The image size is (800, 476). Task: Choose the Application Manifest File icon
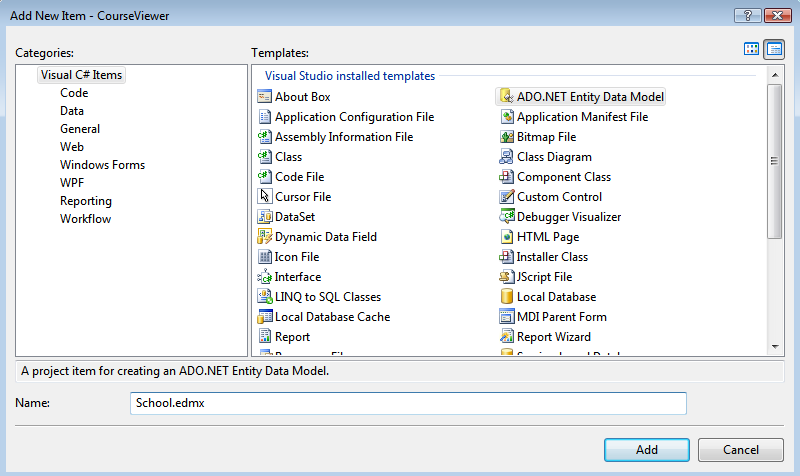click(x=506, y=117)
